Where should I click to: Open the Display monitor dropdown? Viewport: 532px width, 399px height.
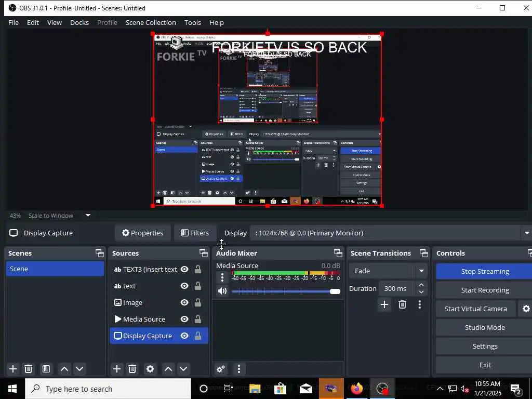click(391, 233)
